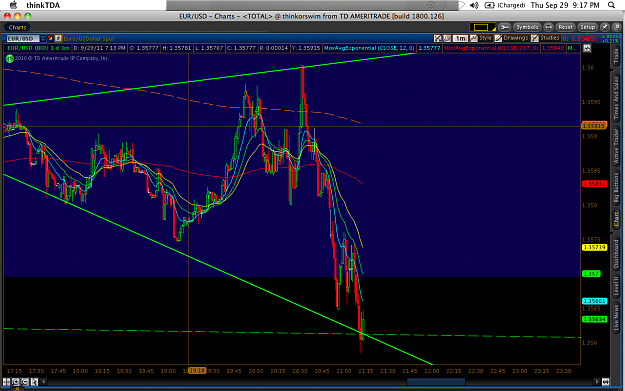This screenshot has width=625, height=391.
Task: Open the Live News side tab
Action: pos(617,318)
